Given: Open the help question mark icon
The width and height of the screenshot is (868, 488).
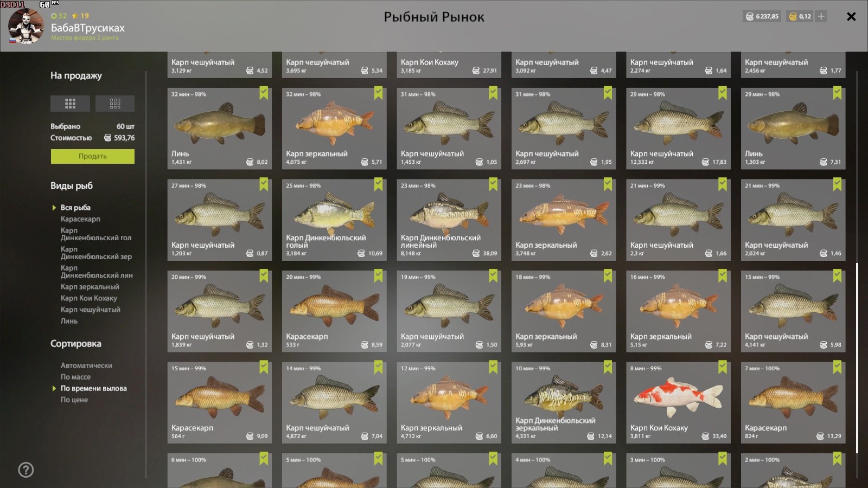Looking at the screenshot, I should click(26, 470).
